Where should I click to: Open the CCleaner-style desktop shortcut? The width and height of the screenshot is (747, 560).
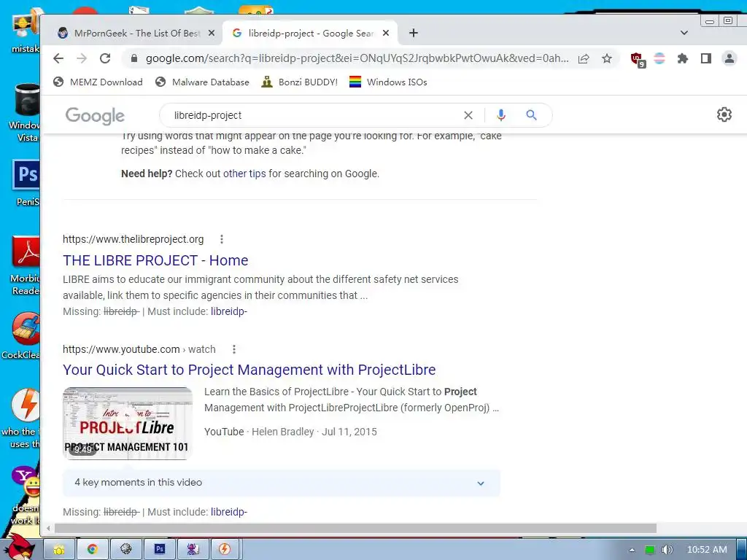pyautogui.click(x=21, y=335)
